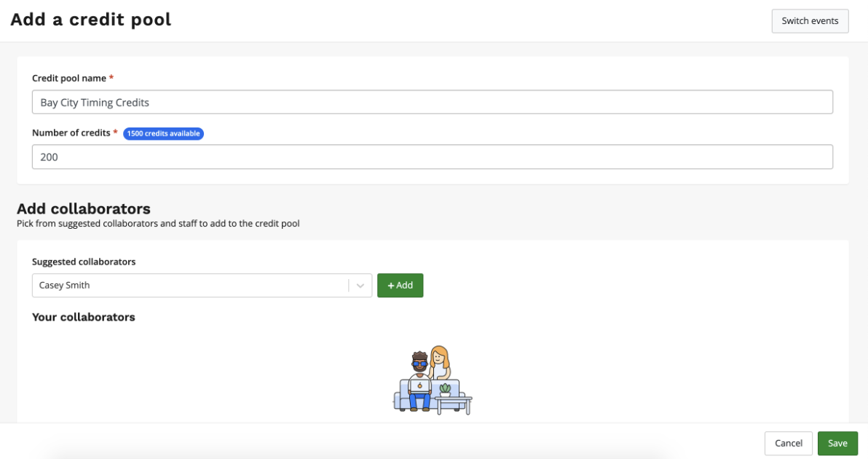Save the new credit pool

[837, 443]
